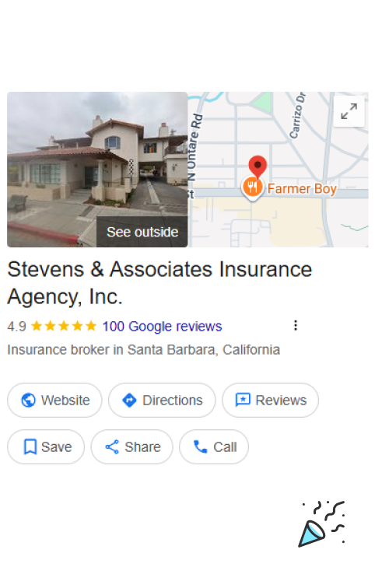The width and height of the screenshot is (375, 588).
Task: Open the building street view photo
Action: pyautogui.click(x=97, y=170)
